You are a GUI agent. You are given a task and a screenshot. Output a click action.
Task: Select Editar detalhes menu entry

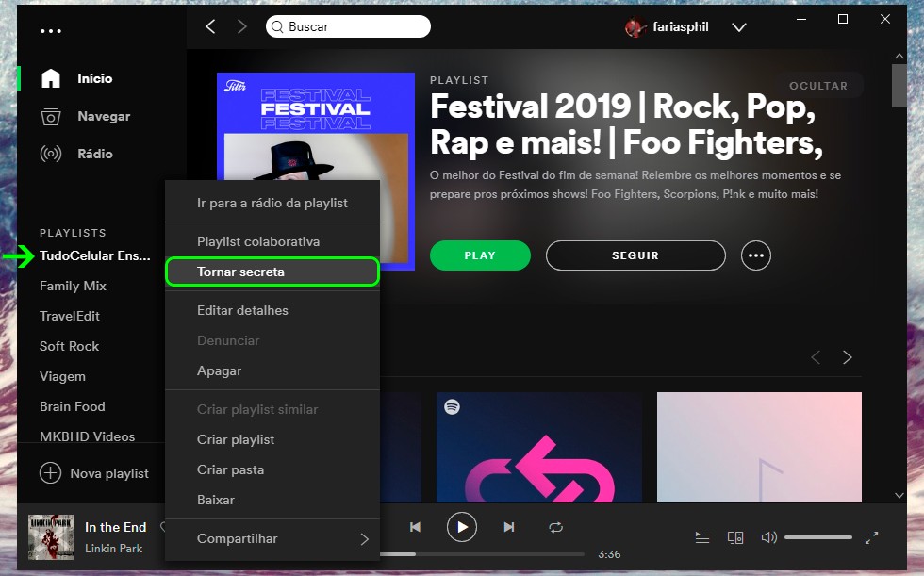pyautogui.click(x=272, y=310)
